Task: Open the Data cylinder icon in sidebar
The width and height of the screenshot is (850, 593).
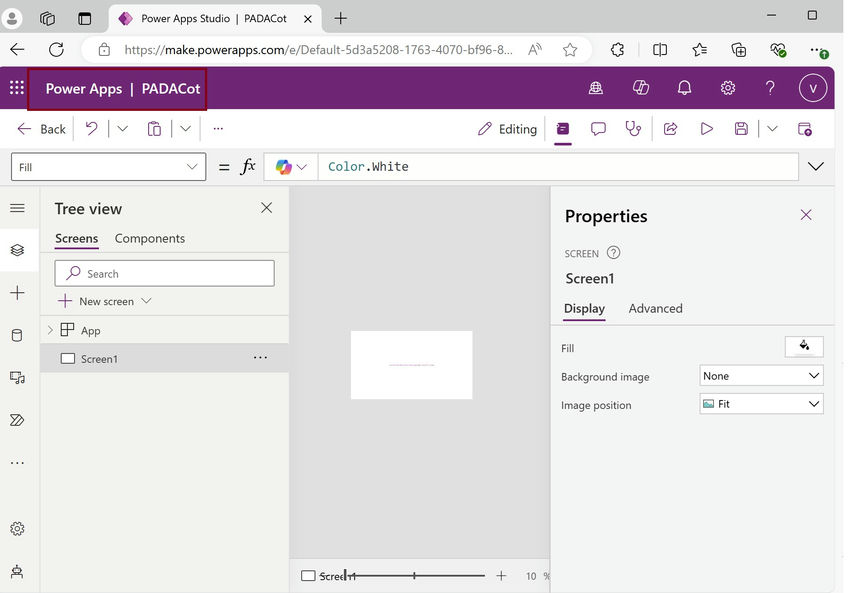Action: click(17, 336)
